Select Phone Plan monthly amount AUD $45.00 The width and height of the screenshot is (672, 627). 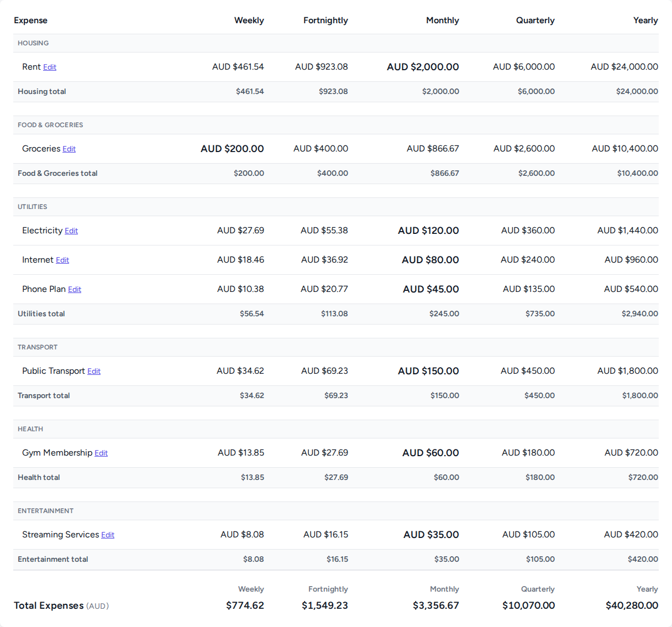point(431,289)
